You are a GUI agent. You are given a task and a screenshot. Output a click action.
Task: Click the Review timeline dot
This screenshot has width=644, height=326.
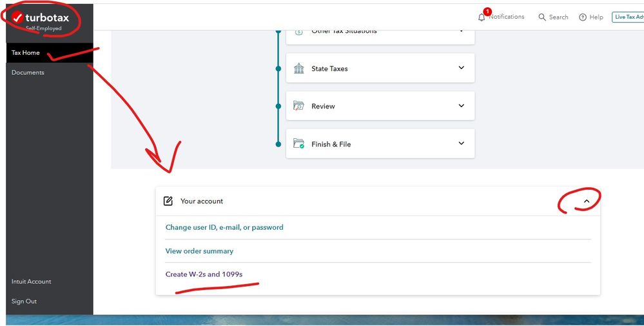coord(278,106)
